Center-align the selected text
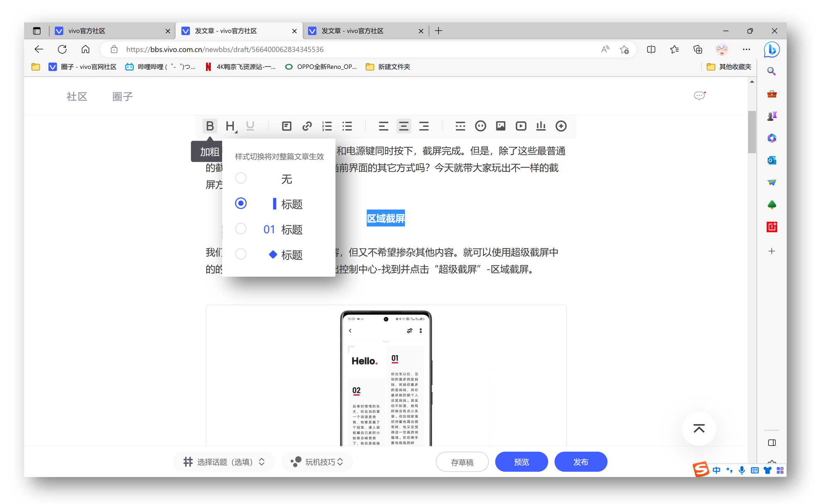 [x=404, y=126]
